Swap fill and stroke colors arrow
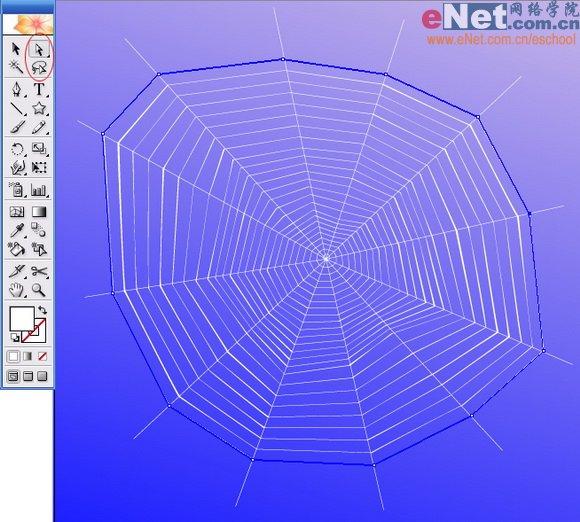The height and width of the screenshot is (522, 580). 42,310
